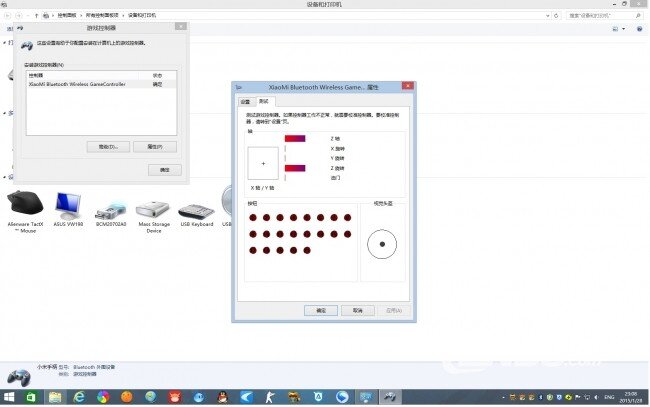Click the Z 轴 red axis bar

point(295,138)
